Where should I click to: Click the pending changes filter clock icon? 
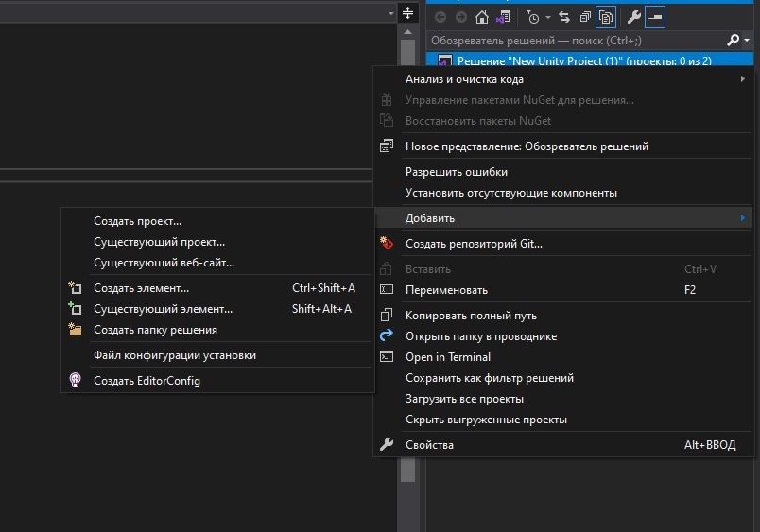tap(532, 17)
